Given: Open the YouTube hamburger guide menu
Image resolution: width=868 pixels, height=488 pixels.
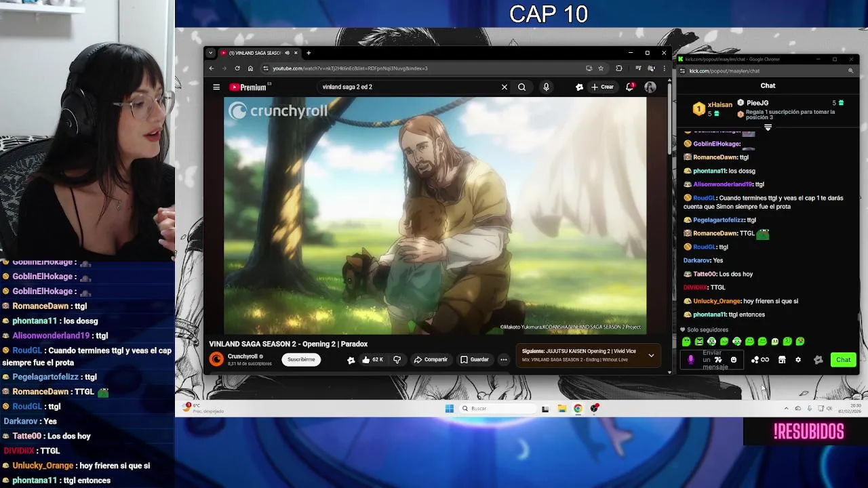Looking at the screenshot, I should point(216,87).
